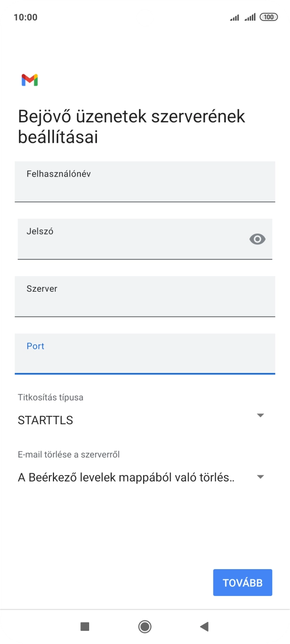This screenshot has width=290, height=644.
Task: Tap the Back triangle navigation icon
Action: (x=204, y=626)
